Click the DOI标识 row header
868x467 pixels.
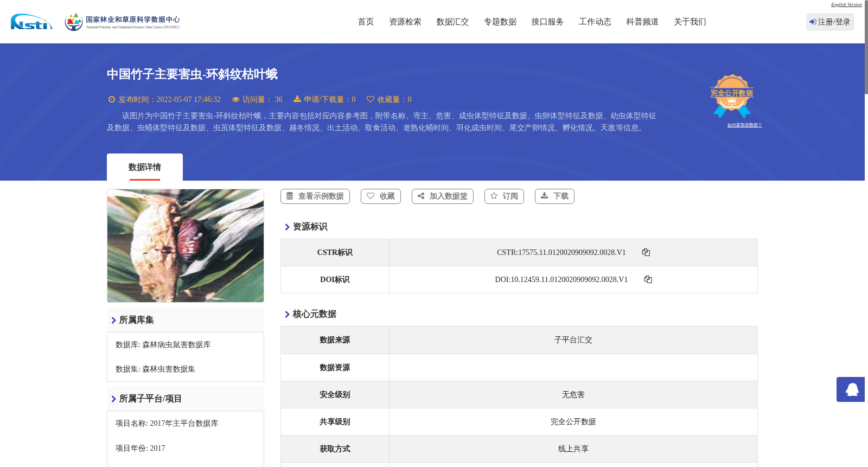(335, 280)
